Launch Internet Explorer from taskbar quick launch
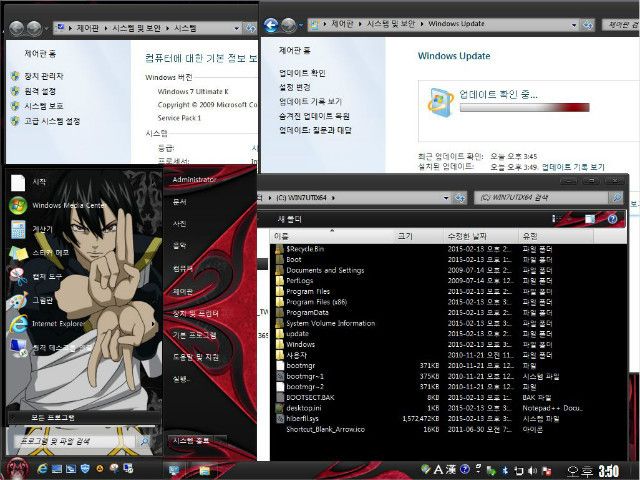 pyautogui.click(x=42, y=469)
